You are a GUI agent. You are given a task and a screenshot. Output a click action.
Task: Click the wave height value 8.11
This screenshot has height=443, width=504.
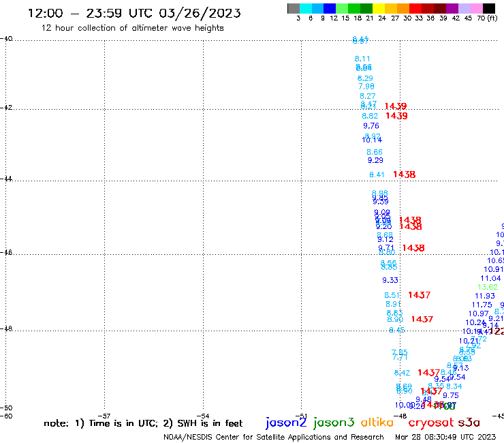(362, 59)
